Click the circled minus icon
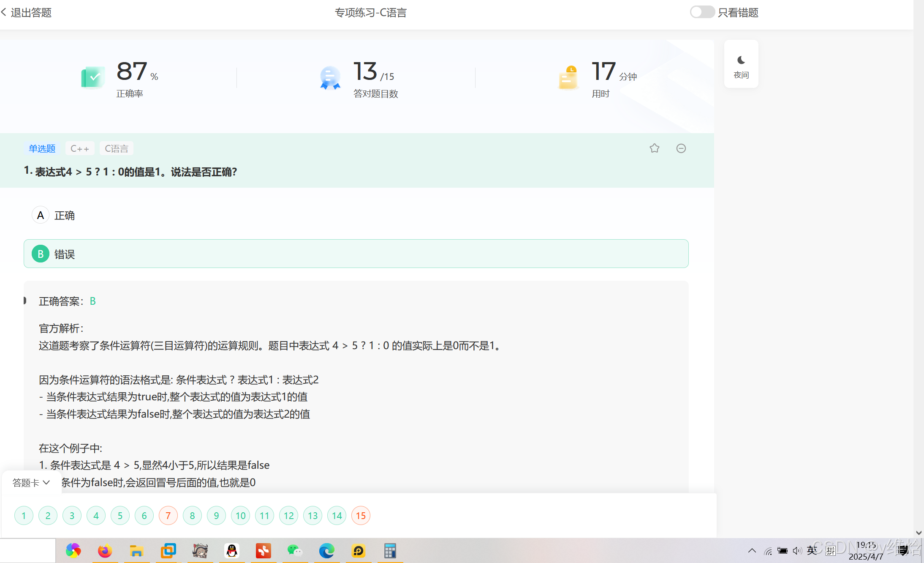Screen dimensions: 924x563 click(x=681, y=148)
